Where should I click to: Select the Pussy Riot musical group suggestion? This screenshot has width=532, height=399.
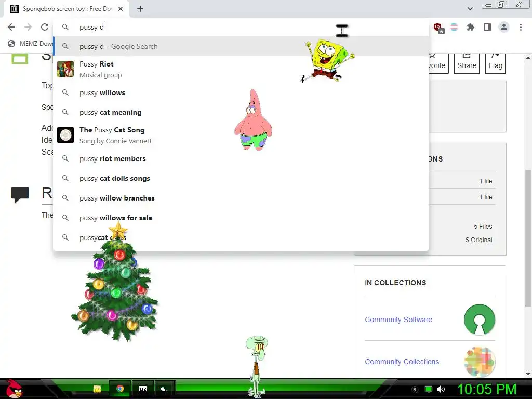point(241,69)
